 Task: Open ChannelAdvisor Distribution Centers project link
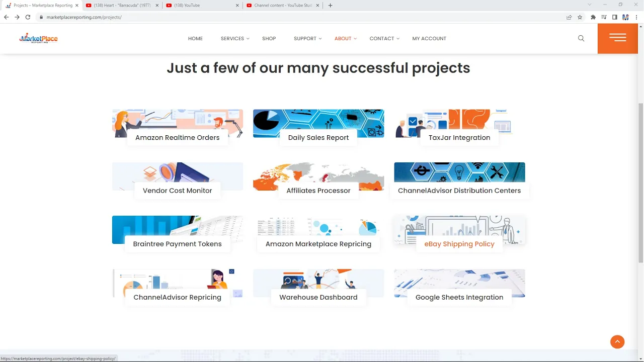tap(459, 191)
